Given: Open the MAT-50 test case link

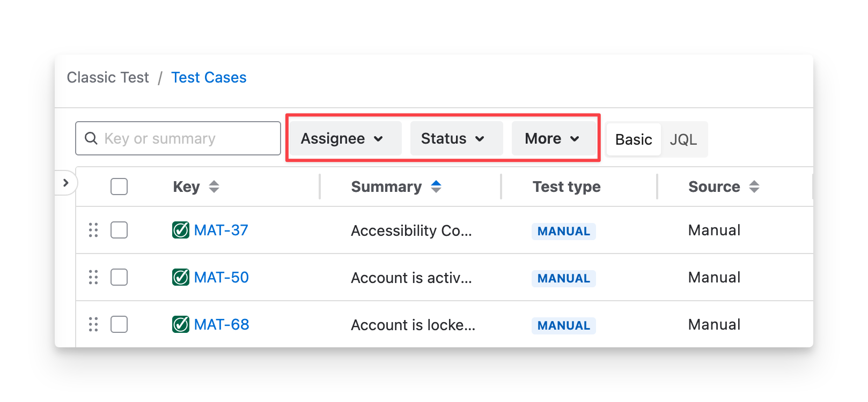Looking at the screenshot, I should [x=222, y=277].
